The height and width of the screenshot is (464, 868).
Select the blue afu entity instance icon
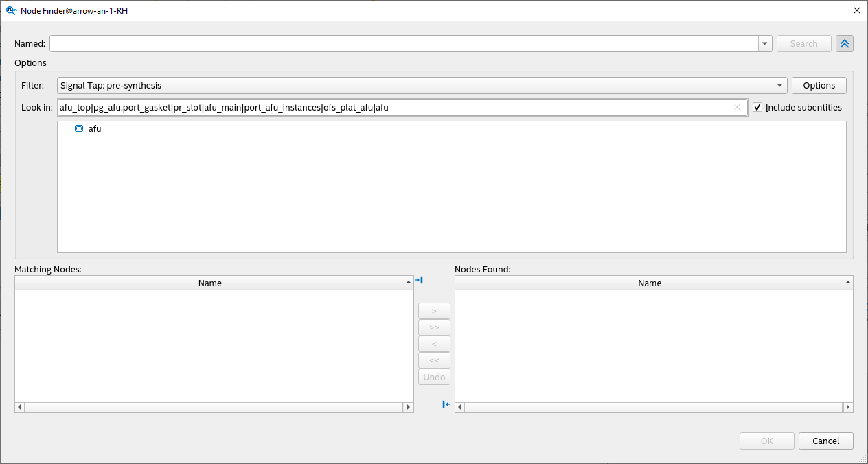[x=79, y=128]
